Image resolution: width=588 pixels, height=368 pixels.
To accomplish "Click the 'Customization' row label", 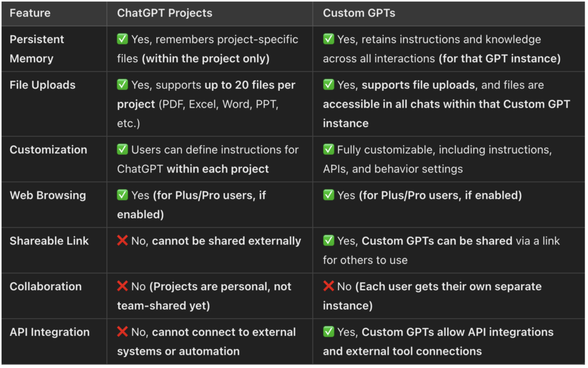I will [48, 149].
